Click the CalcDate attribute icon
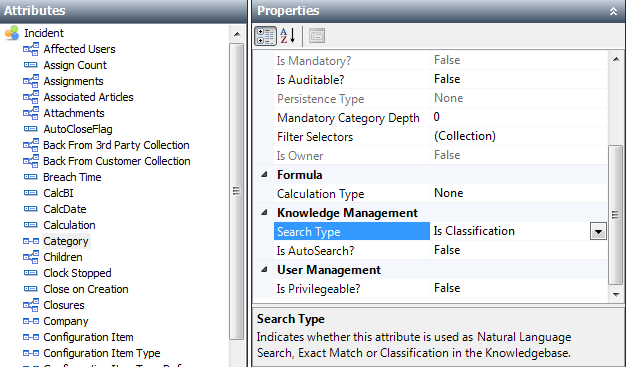626x367 pixels. click(x=31, y=208)
